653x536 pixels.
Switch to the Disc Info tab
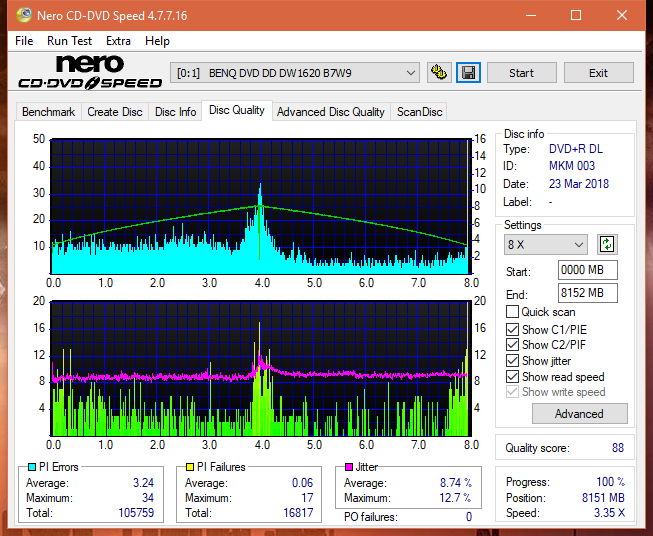point(175,112)
